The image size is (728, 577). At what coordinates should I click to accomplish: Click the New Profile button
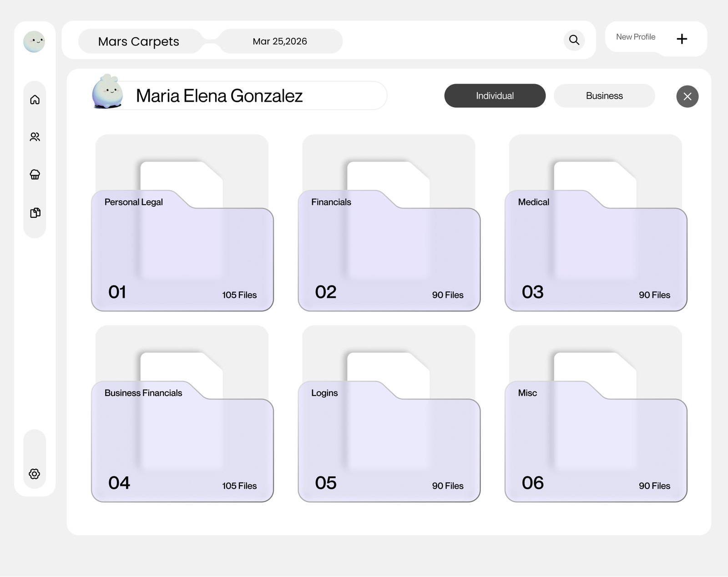coord(656,38)
